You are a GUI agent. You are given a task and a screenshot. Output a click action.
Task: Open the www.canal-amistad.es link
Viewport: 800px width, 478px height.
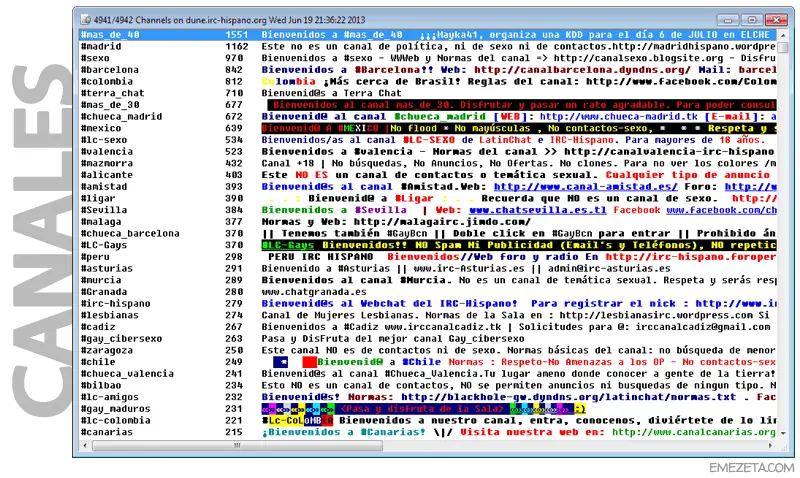tap(586, 187)
